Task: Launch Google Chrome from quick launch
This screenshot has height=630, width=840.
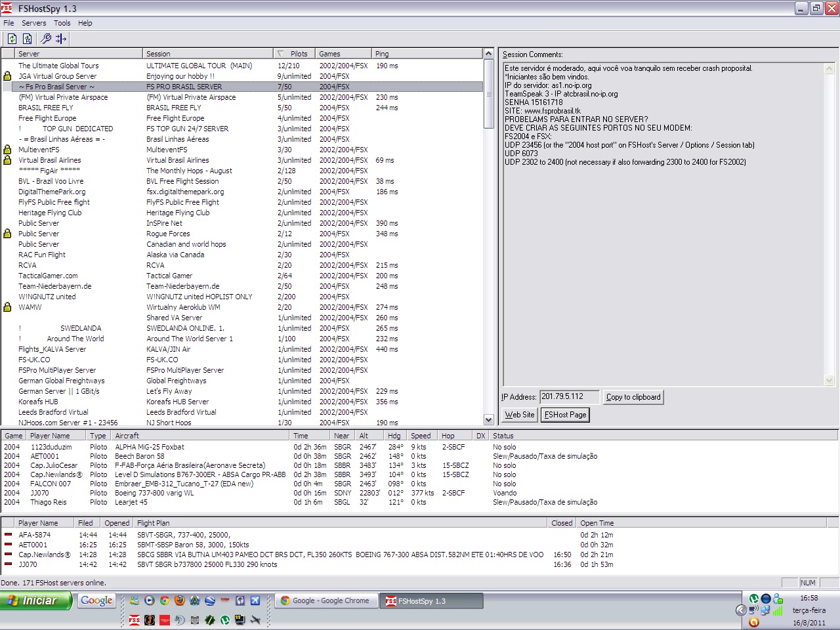Action: [164, 600]
